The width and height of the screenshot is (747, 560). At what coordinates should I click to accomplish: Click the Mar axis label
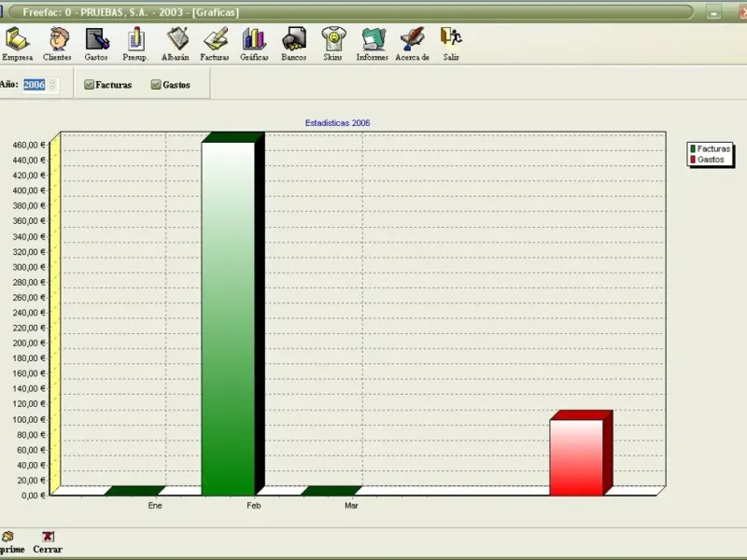[x=351, y=506]
